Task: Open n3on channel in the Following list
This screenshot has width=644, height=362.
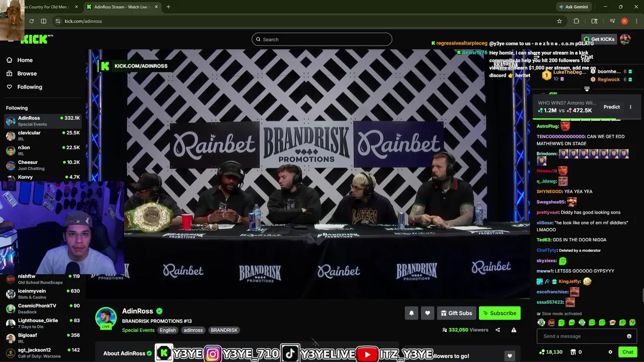Action: [43, 150]
